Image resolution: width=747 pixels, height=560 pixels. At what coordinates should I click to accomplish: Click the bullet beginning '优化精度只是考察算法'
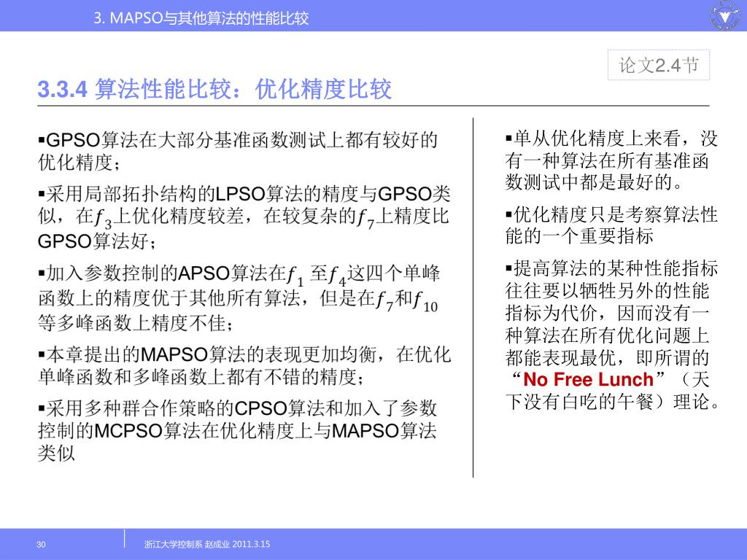pos(612,225)
